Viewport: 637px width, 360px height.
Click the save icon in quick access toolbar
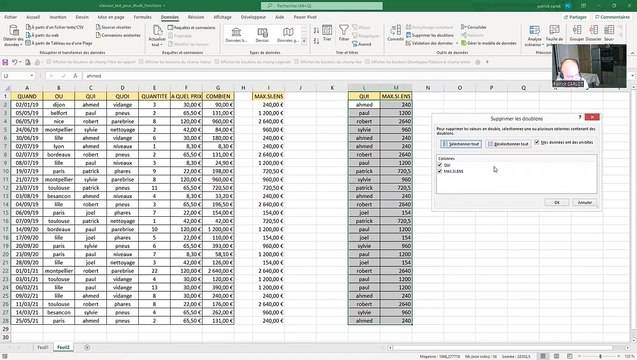click(5, 62)
